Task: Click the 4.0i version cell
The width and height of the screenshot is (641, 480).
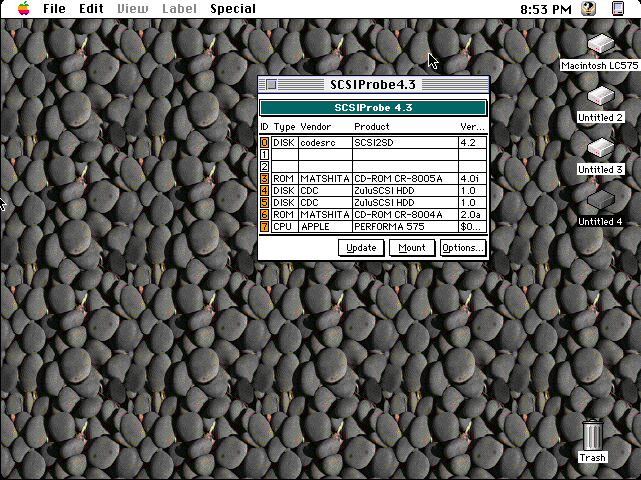Action: [473, 179]
